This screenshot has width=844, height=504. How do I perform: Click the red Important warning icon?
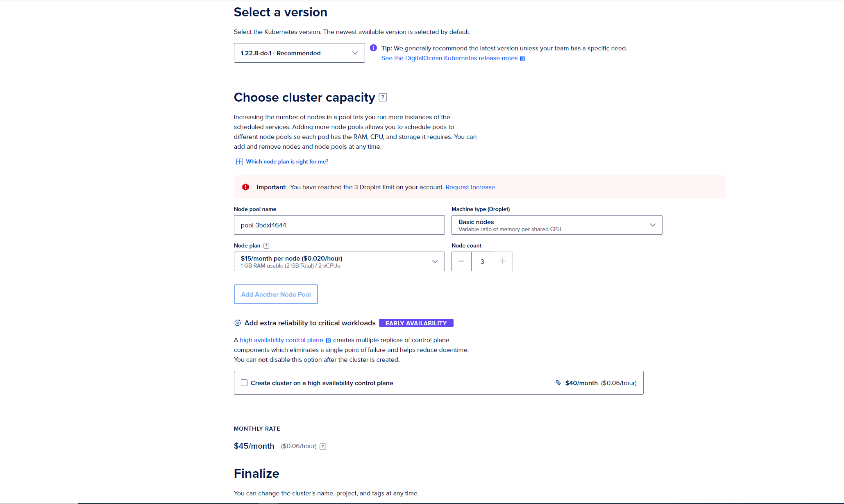click(x=245, y=187)
